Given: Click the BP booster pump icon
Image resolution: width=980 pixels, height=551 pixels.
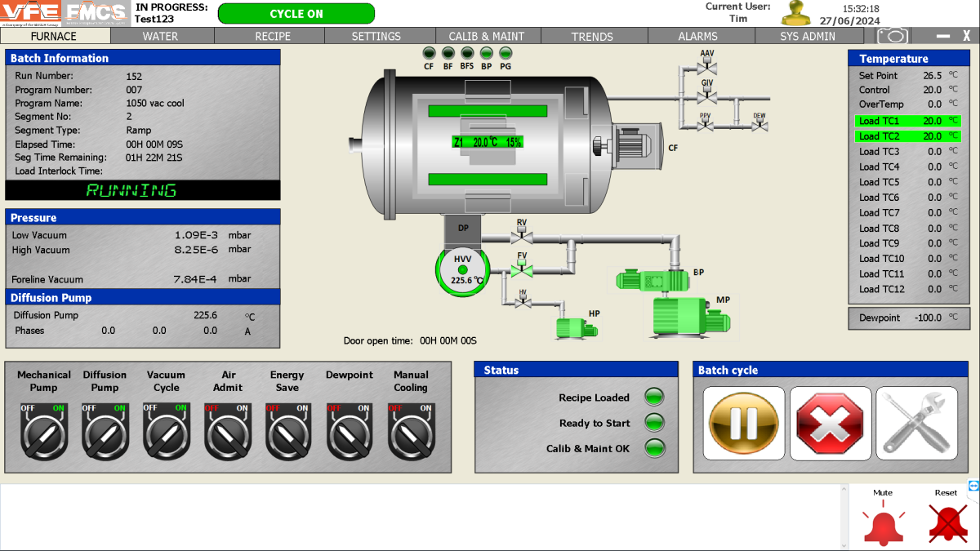Looking at the screenshot, I should click(653, 280).
